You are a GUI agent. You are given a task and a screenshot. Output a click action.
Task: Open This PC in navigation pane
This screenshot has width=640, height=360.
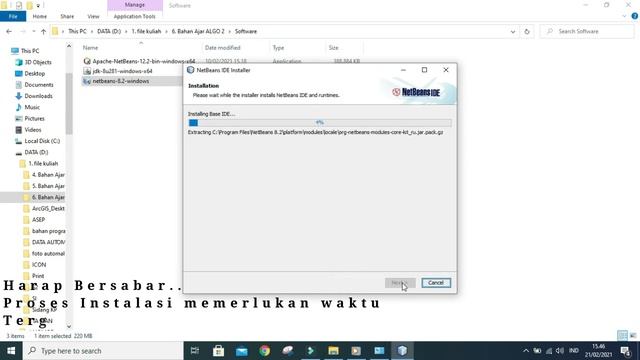(x=25, y=51)
